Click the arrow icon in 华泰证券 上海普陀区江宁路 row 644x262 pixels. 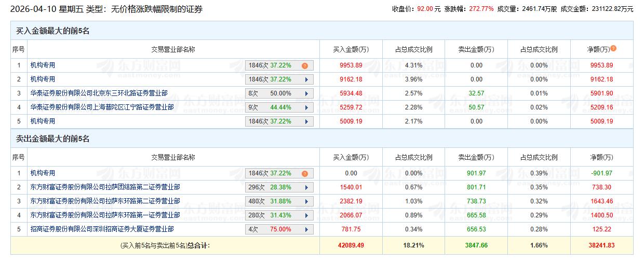[x=306, y=108]
